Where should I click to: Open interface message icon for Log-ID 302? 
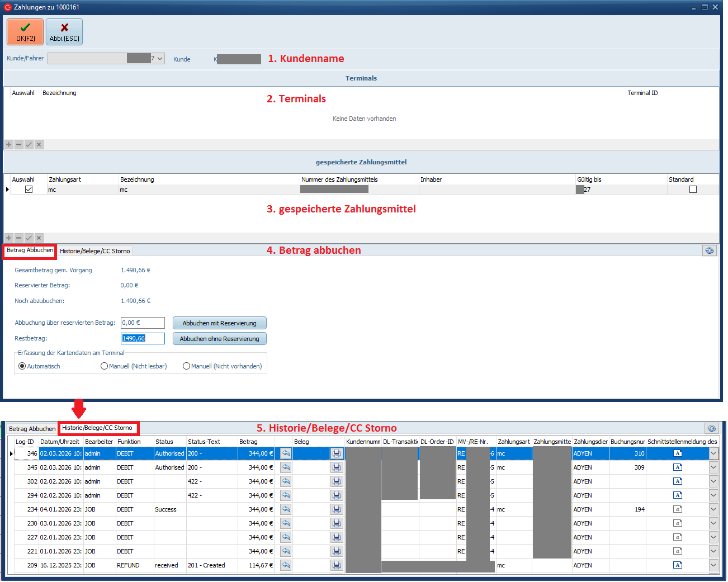tap(677, 481)
